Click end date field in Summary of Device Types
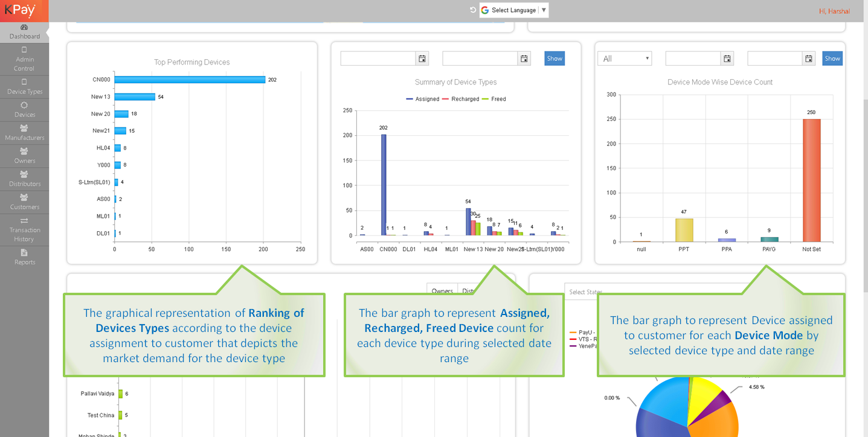The width and height of the screenshot is (868, 437). pyautogui.click(x=480, y=59)
